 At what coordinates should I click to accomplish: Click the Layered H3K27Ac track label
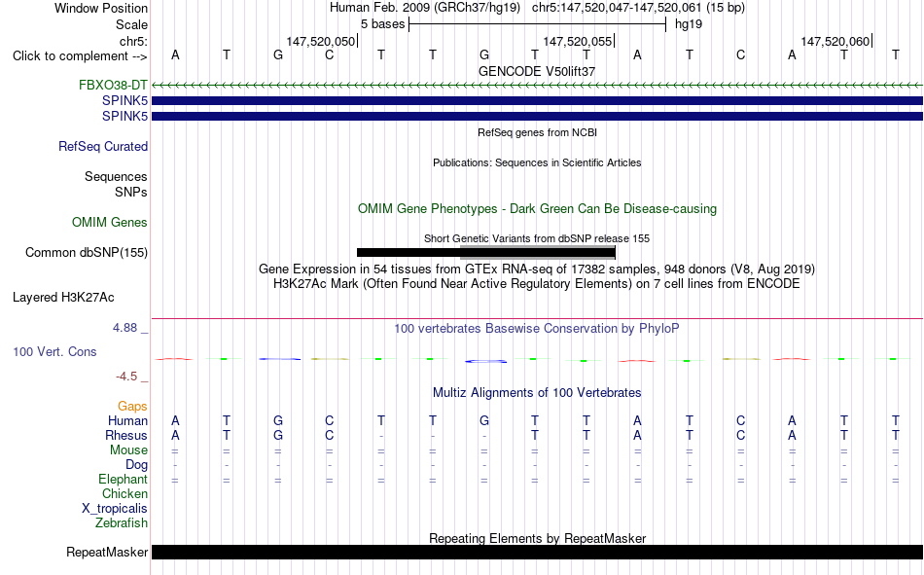(x=63, y=298)
